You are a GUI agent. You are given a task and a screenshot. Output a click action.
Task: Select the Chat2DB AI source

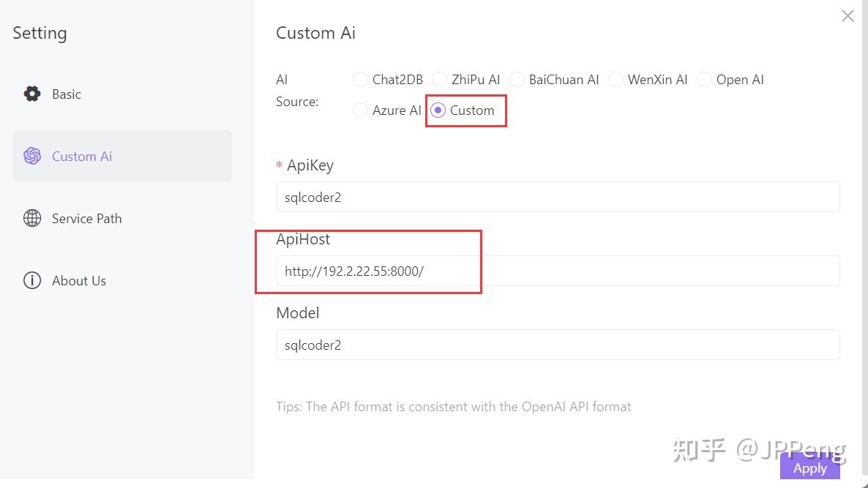tap(360, 80)
